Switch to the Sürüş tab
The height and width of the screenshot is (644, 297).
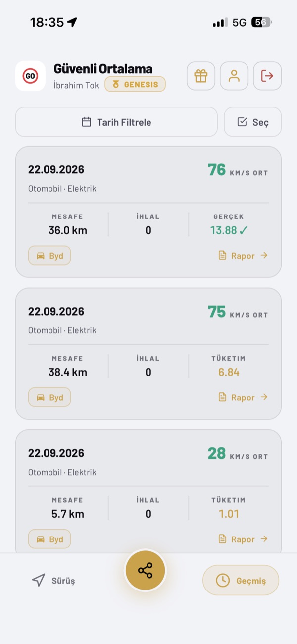point(53,580)
